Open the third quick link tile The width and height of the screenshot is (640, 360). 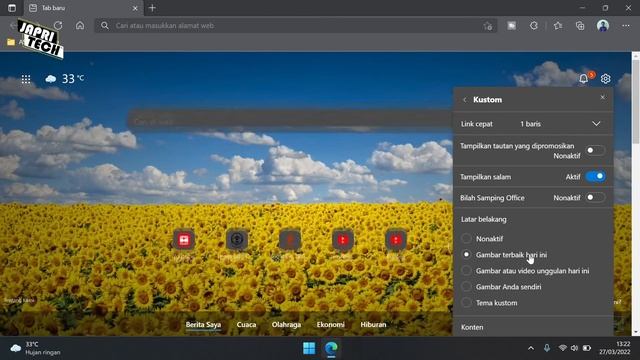[x=290, y=240]
